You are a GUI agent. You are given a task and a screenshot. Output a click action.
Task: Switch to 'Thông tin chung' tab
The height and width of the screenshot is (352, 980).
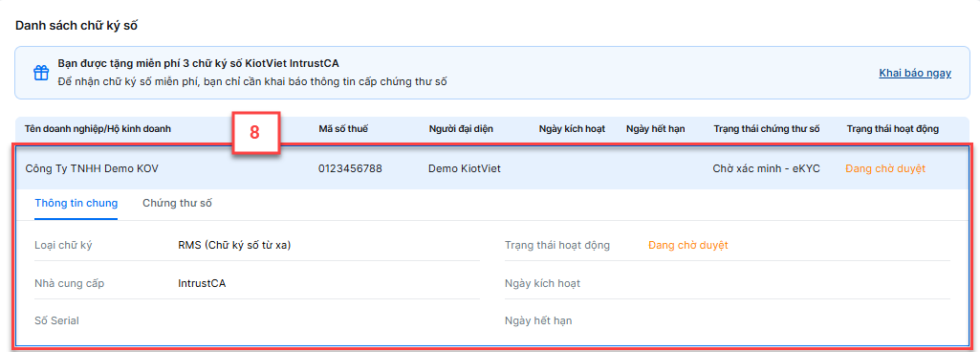[76, 203]
